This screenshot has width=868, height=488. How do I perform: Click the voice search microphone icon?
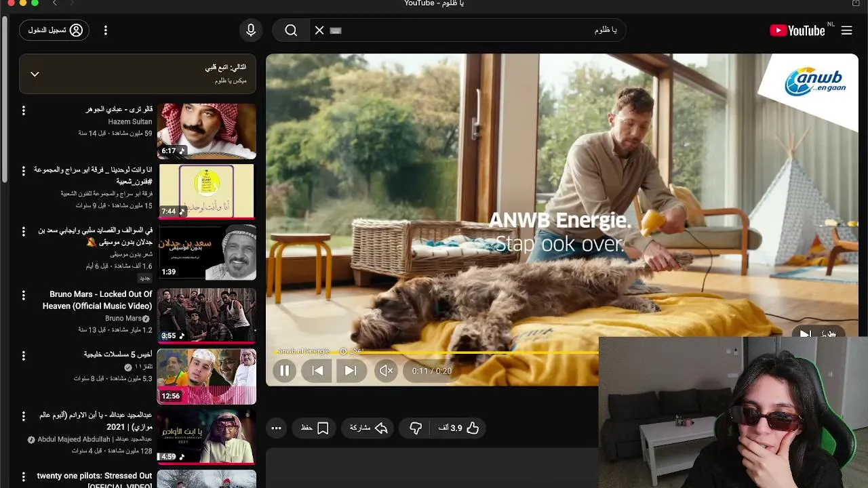coord(251,30)
